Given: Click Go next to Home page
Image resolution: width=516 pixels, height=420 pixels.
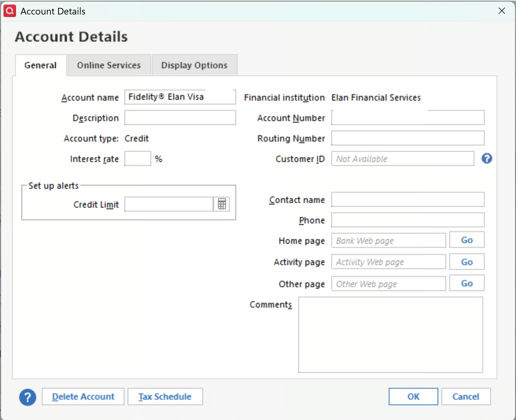Looking at the screenshot, I should tap(467, 240).
